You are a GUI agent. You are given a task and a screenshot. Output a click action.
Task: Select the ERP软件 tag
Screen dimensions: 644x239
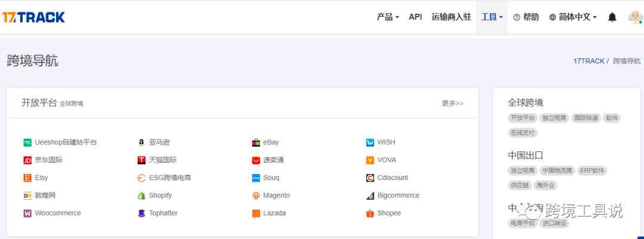[x=592, y=170]
